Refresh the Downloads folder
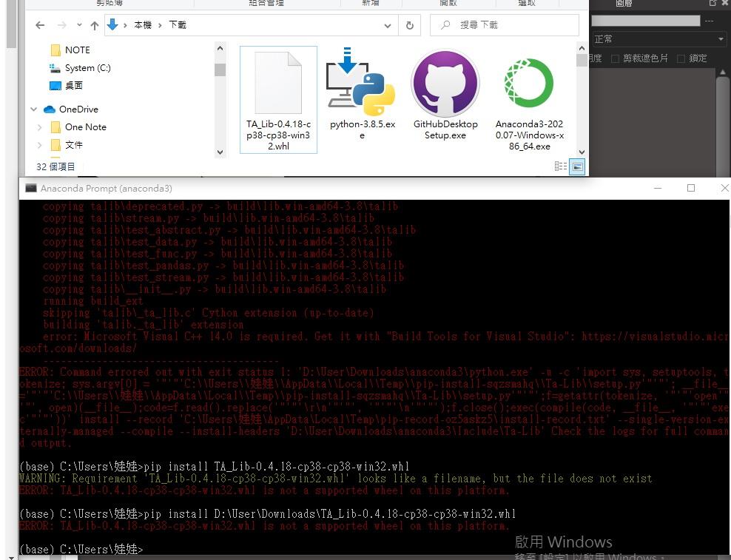The image size is (731, 560). pyautogui.click(x=410, y=26)
